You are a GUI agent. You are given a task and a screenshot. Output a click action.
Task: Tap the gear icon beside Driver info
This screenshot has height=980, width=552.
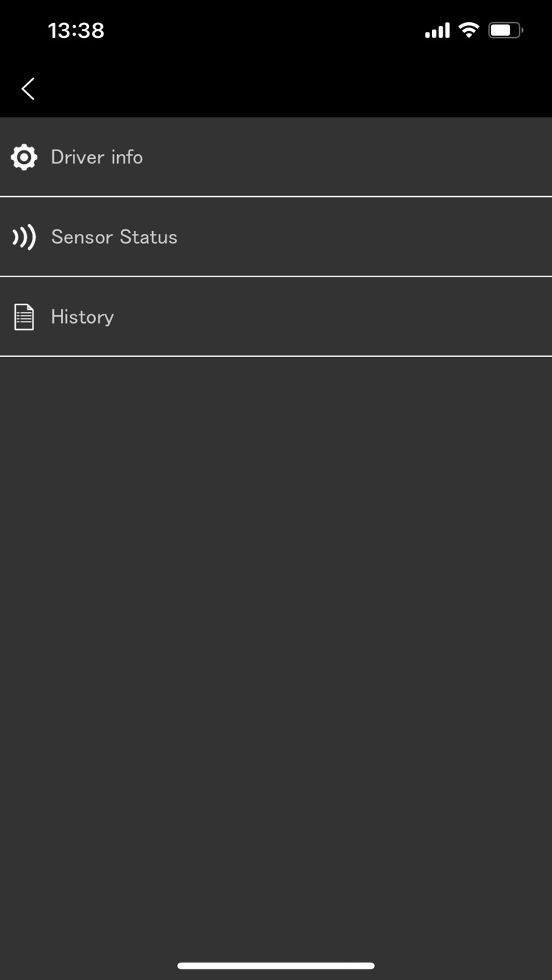24,157
